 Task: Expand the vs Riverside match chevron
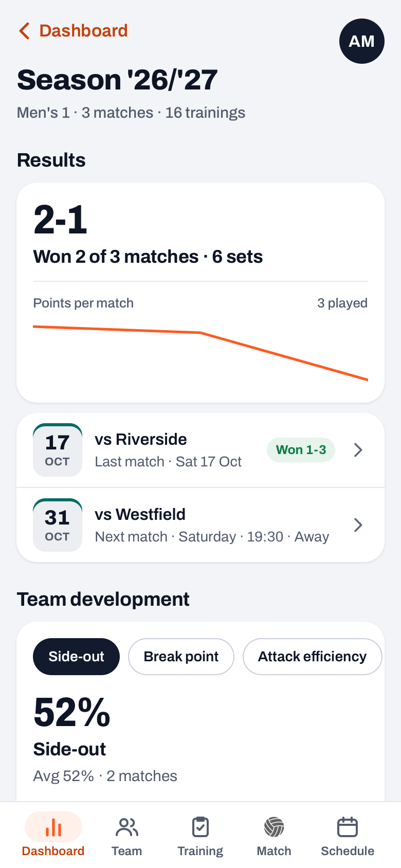(x=358, y=450)
